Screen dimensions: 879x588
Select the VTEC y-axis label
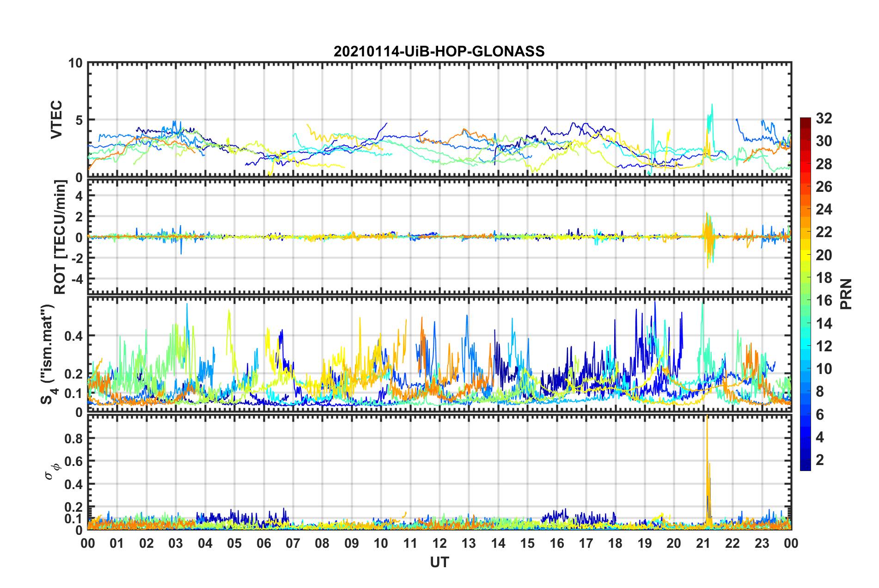click(x=56, y=120)
